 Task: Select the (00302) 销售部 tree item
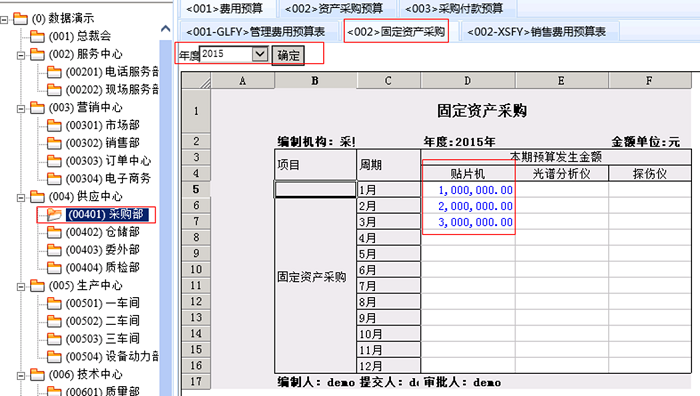(103, 143)
